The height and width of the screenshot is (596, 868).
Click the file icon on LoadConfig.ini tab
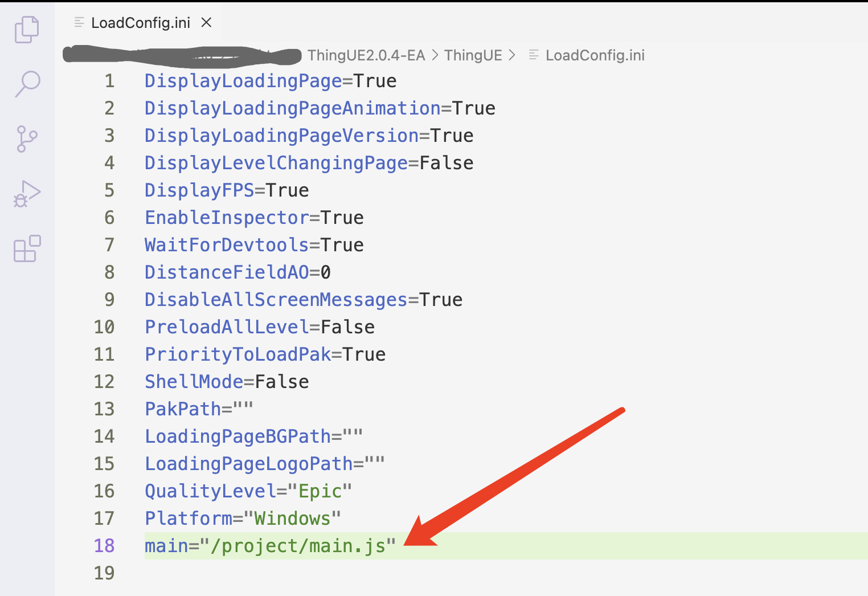(x=79, y=22)
